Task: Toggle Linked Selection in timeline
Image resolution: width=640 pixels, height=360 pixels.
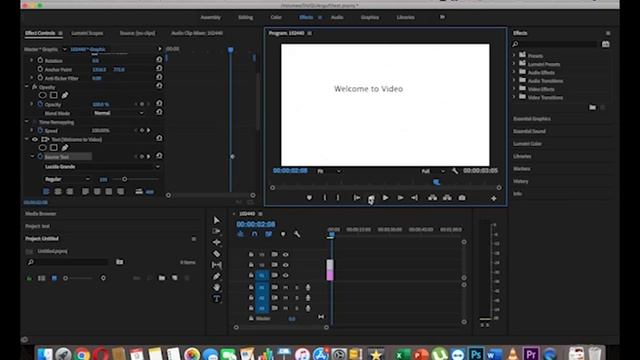Action: [269, 234]
